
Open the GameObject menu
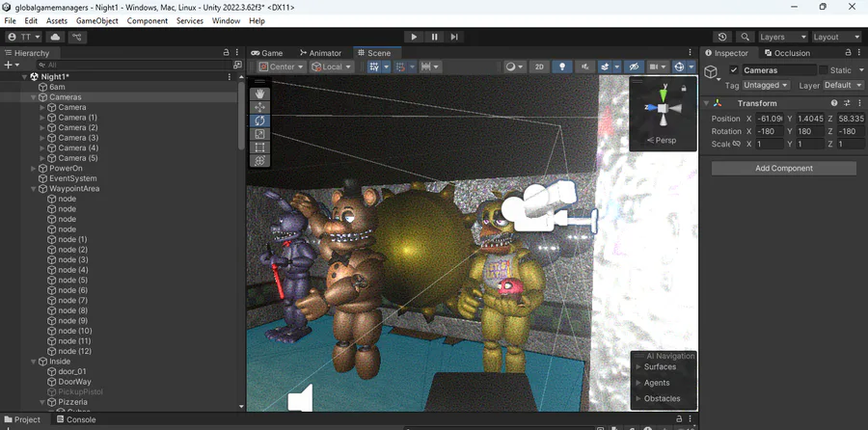tap(96, 21)
